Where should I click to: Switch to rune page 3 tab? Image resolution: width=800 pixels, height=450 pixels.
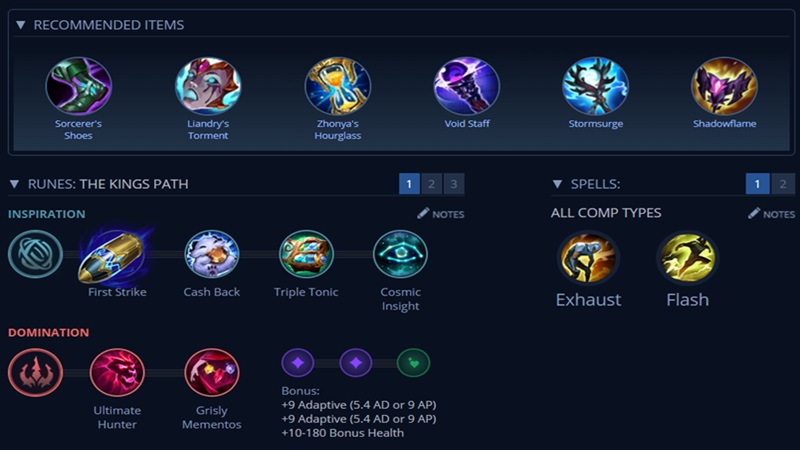tap(454, 184)
